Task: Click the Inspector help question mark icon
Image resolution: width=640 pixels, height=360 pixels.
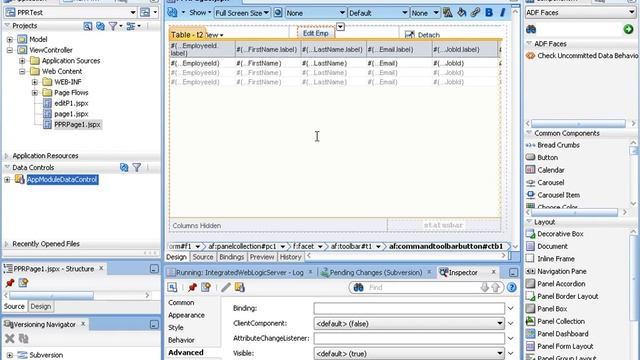Action: click(511, 287)
